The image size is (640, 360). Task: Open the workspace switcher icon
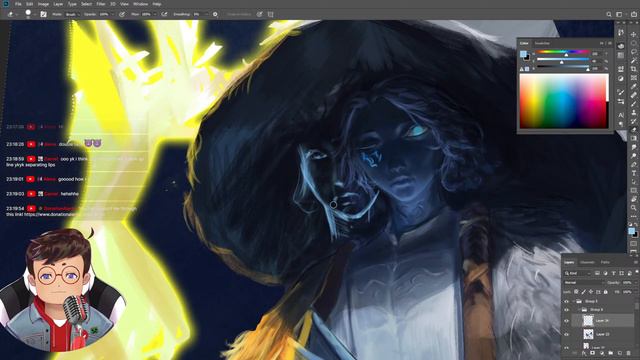point(619,14)
